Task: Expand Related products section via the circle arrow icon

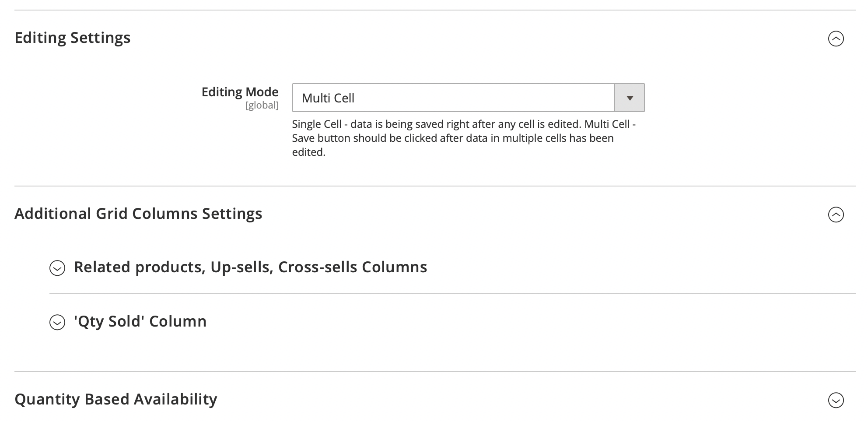Action: tap(57, 268)
